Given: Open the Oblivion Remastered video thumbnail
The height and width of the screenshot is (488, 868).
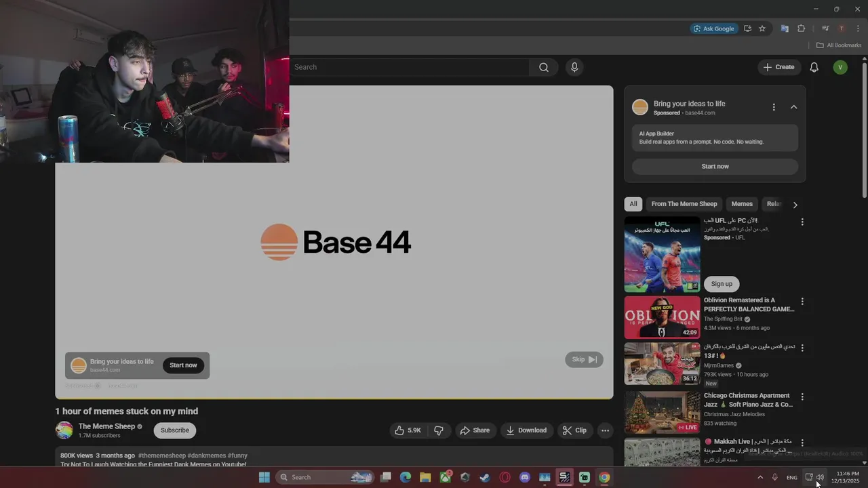Looking at the screenshot, I should 662,317.
